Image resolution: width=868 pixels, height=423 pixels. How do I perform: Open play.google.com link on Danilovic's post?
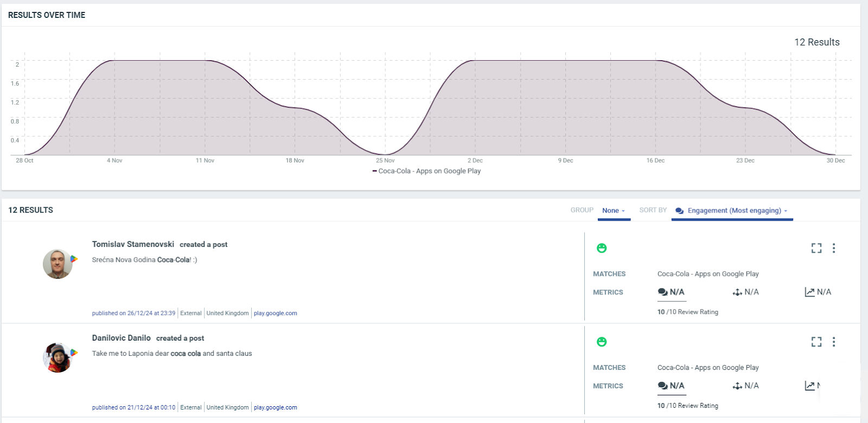(x=276, y=407)
